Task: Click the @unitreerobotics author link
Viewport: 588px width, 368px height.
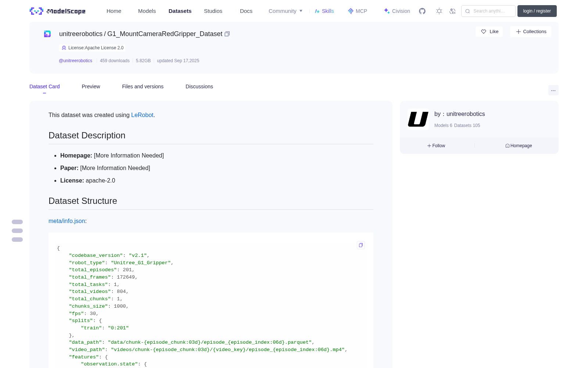Action: [75, 61]
